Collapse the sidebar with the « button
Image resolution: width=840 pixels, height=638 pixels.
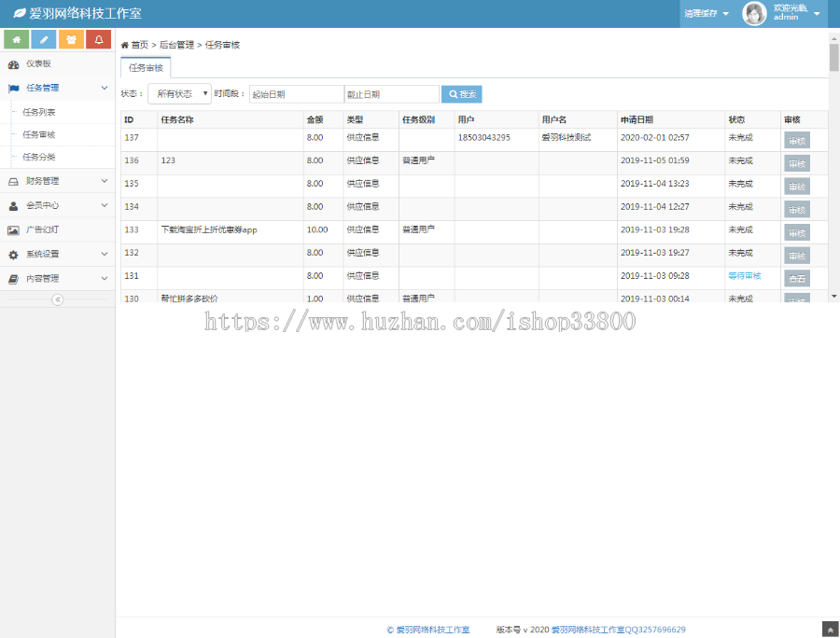tap(56, 298)
